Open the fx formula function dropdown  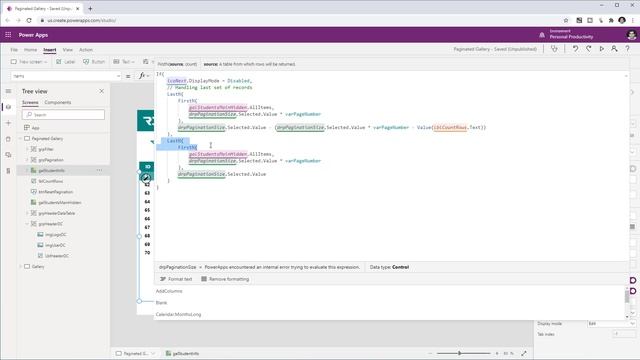[x=143, y=76]
